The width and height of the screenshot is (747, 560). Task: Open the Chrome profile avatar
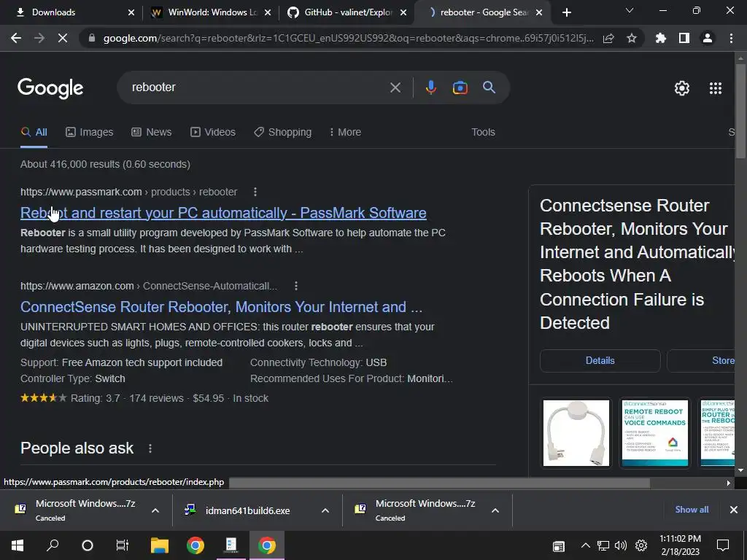[x=708, y=38]
